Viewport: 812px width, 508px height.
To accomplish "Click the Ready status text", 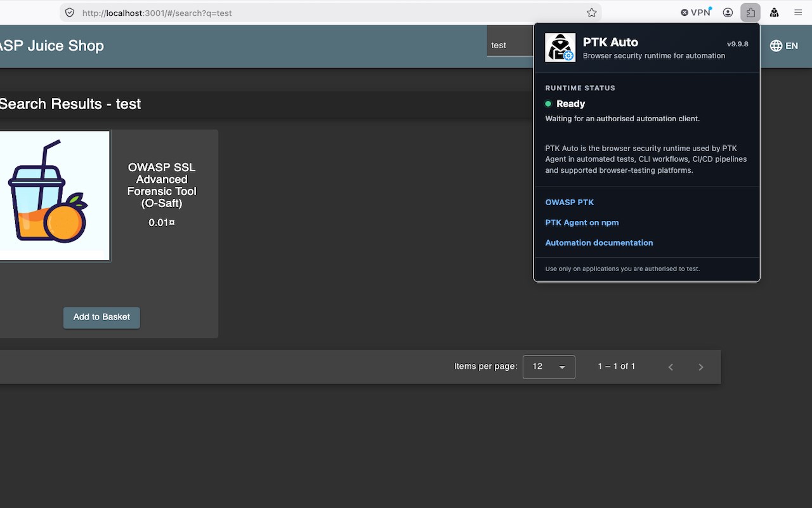I will (571, 104).
